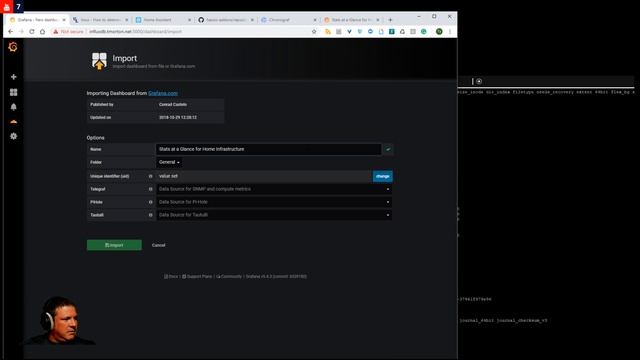
Task: Open the Telegraf data source dropdown
Action: [x=274, y=189]
